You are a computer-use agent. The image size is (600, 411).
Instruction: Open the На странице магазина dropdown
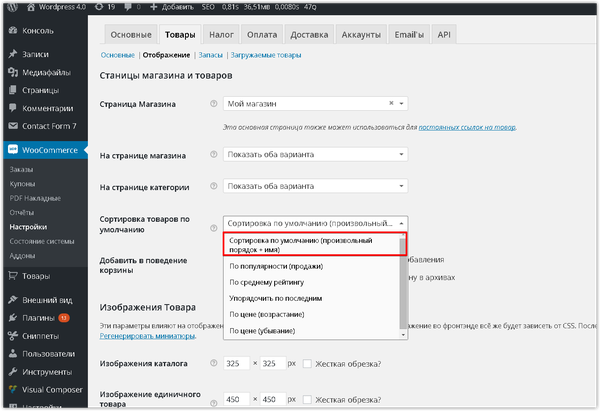(315, 154)
